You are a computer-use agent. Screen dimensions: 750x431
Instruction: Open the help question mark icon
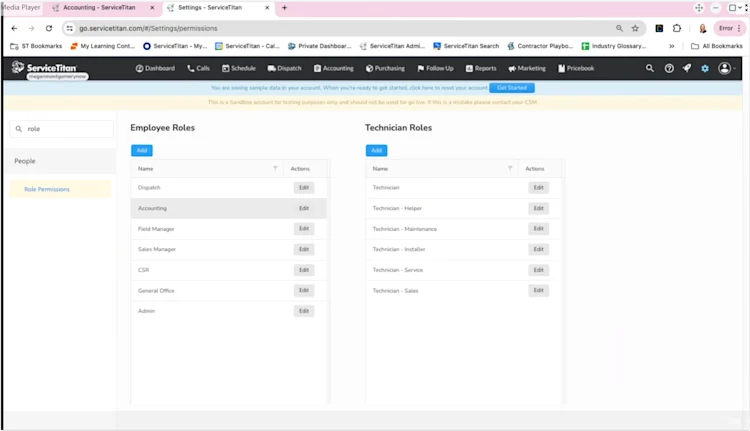(669, 68)
